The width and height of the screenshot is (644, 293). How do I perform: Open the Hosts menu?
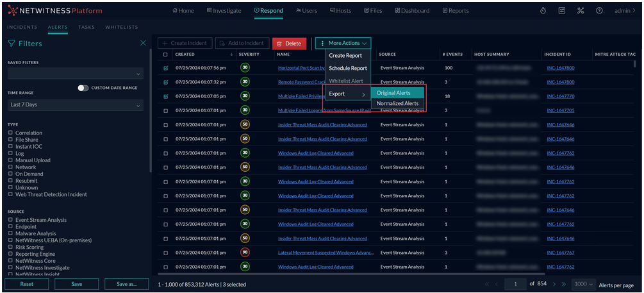340,11
